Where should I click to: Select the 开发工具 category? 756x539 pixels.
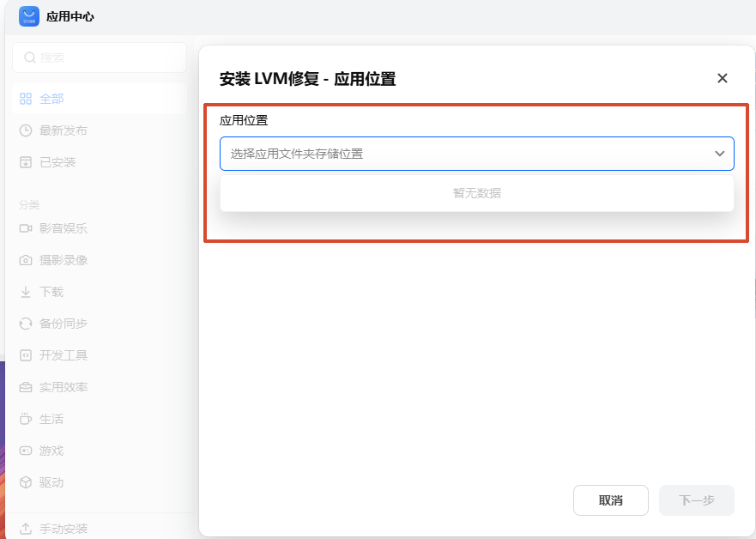[x=64, y=355]
